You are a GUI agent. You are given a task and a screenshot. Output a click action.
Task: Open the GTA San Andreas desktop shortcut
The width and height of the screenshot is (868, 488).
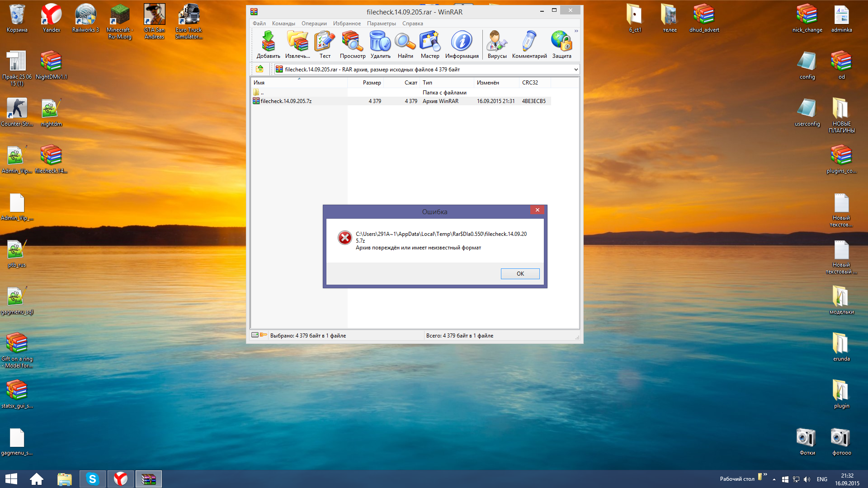(x=154, y=22)
